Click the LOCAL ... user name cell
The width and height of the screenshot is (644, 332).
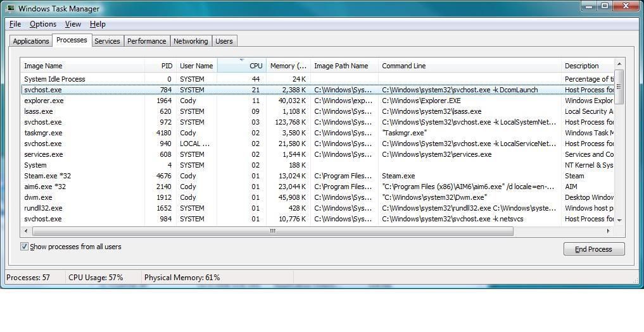pyautogui.click(x=194, y=144)
